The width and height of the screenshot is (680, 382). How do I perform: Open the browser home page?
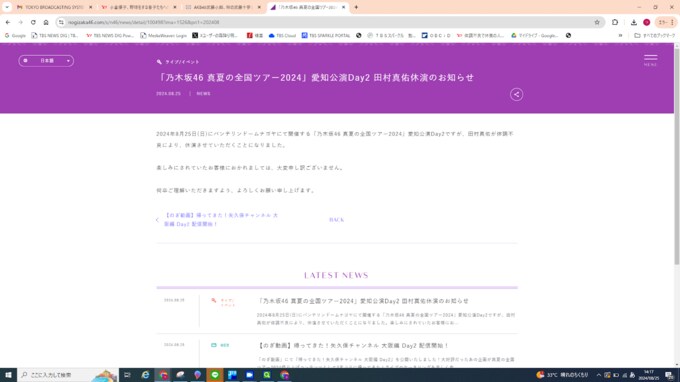[x=46, y=22]
